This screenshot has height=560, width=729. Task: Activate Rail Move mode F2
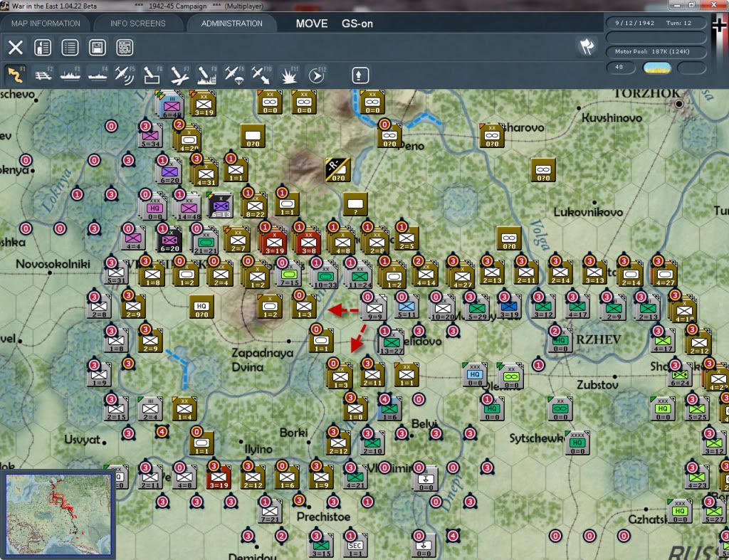pos(43,75)
